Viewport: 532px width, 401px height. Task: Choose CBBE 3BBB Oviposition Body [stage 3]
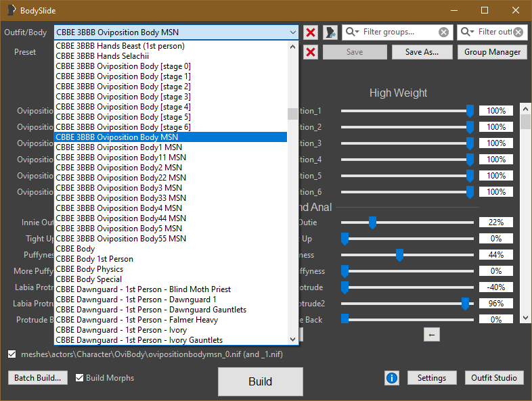click(x=171, y=97)
